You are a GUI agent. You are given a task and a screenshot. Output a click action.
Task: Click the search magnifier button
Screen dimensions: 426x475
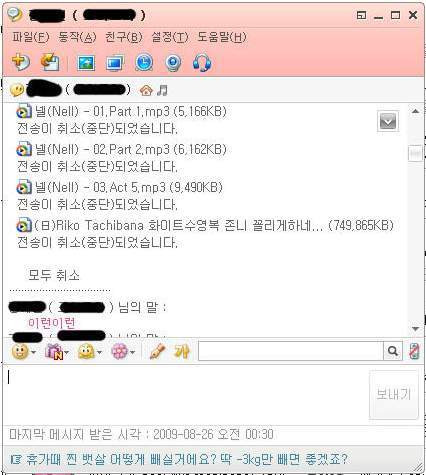393,351
